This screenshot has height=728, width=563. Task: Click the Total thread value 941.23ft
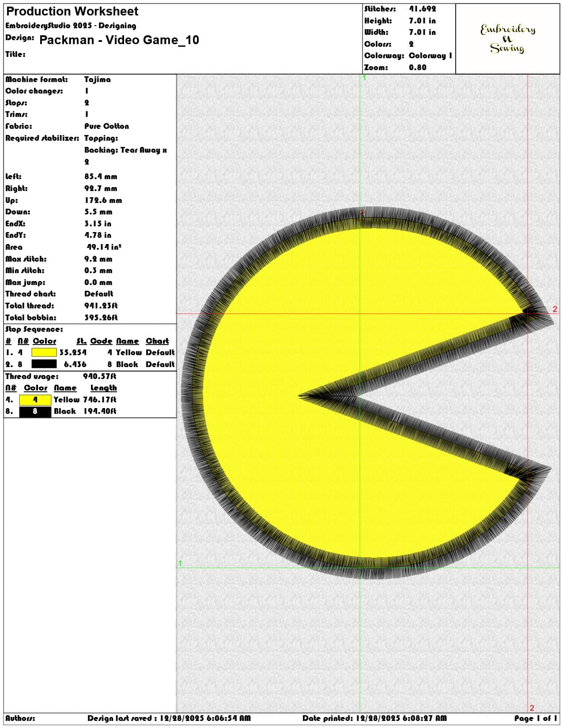point(101,306)
